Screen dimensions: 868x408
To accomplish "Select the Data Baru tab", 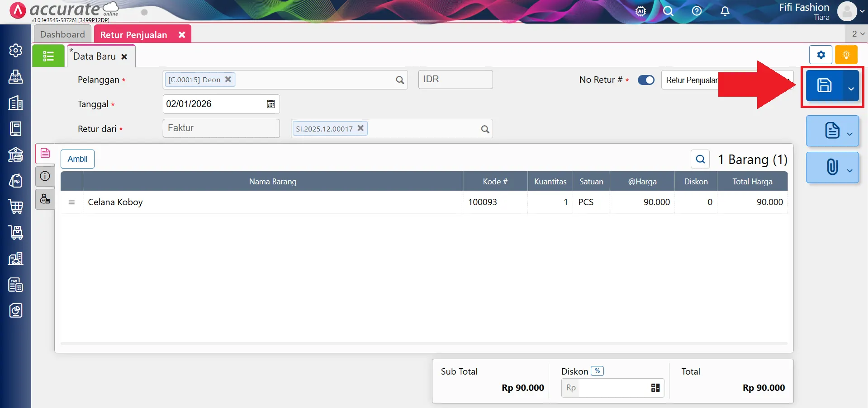I will click(x=95, y=56).
